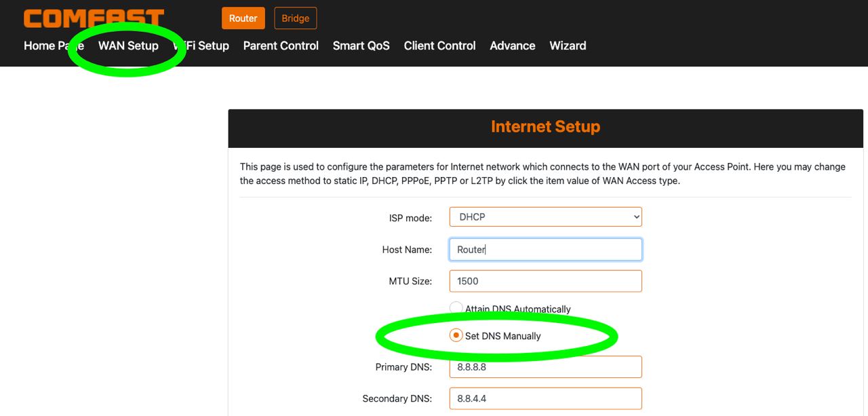Image resolution: width=868 pixels, height=416 pixels.
Task: Switch to Router mode
Action: tap(243, 18)
